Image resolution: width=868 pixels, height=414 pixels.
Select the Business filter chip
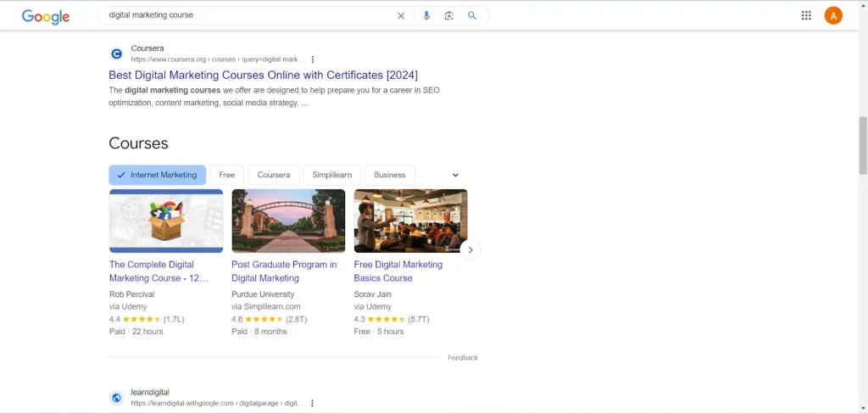[x=390, y=175]
